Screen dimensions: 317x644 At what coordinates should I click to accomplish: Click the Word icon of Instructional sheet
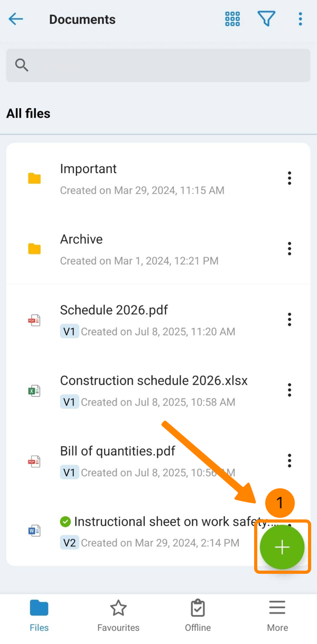34,531
